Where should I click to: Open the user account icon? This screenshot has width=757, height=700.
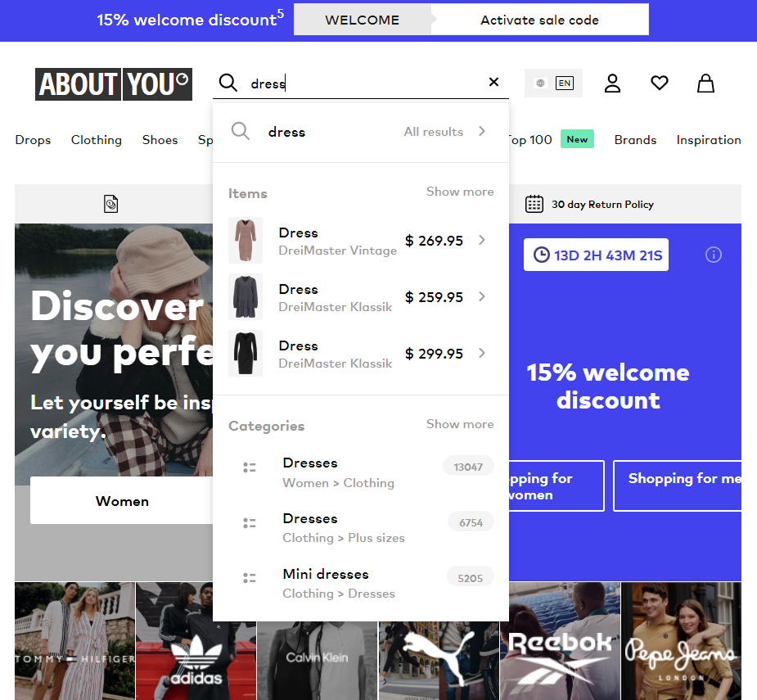pyautogui.click(x=612, y=83)
